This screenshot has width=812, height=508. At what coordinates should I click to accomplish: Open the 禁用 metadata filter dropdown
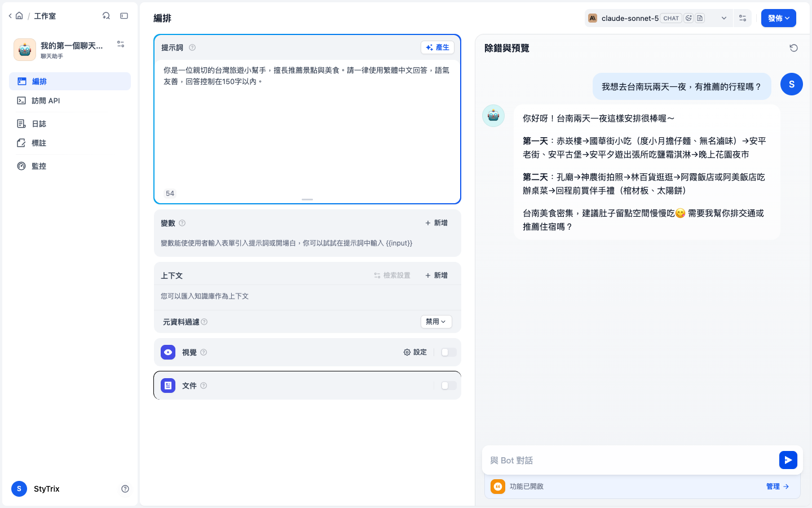click(436, 321)
